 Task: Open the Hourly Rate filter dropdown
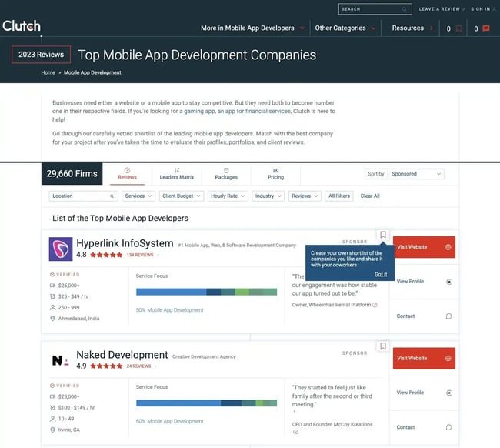pyautogui.click(x=228, y=196)
